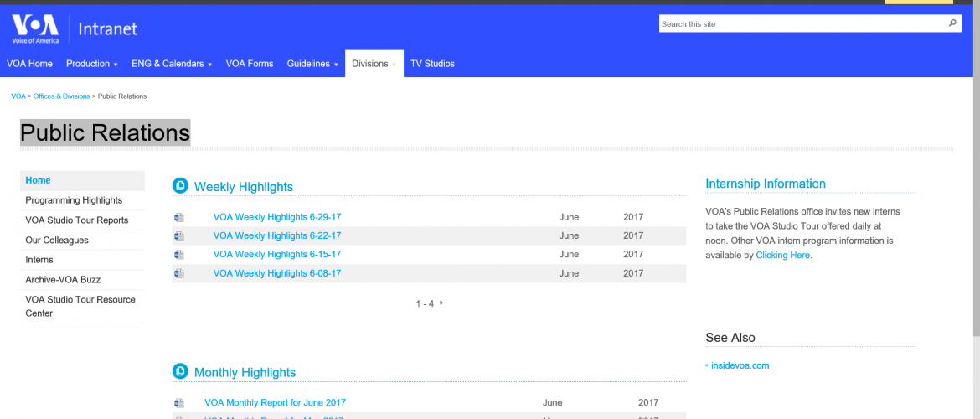Open VOA Weekly Highlights 6-29-17
The width and height of the screenshot is (980, 419).
(x=277, y=217)
